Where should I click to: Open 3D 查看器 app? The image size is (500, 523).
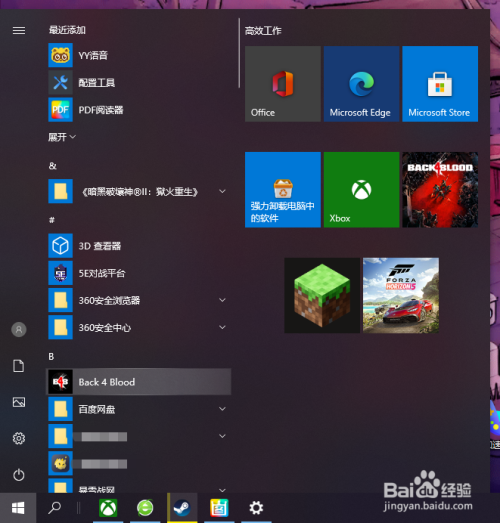138,246
